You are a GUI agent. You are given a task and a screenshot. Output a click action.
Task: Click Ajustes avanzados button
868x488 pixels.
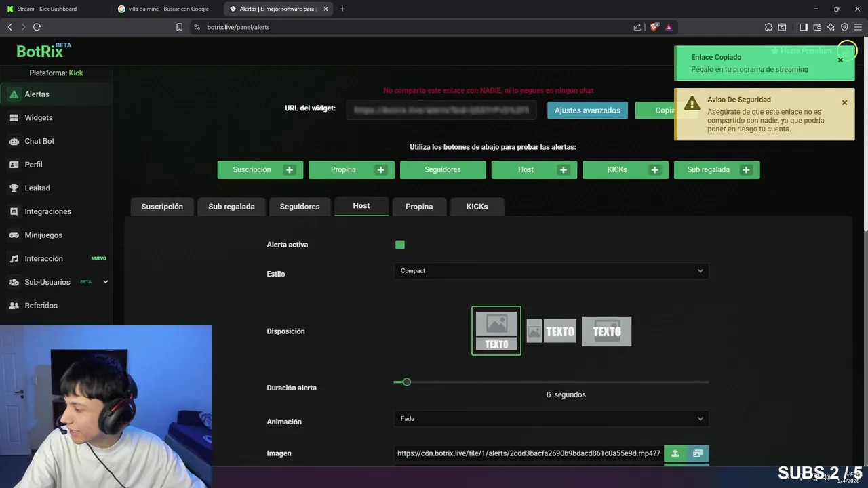[x=587, y=110]
